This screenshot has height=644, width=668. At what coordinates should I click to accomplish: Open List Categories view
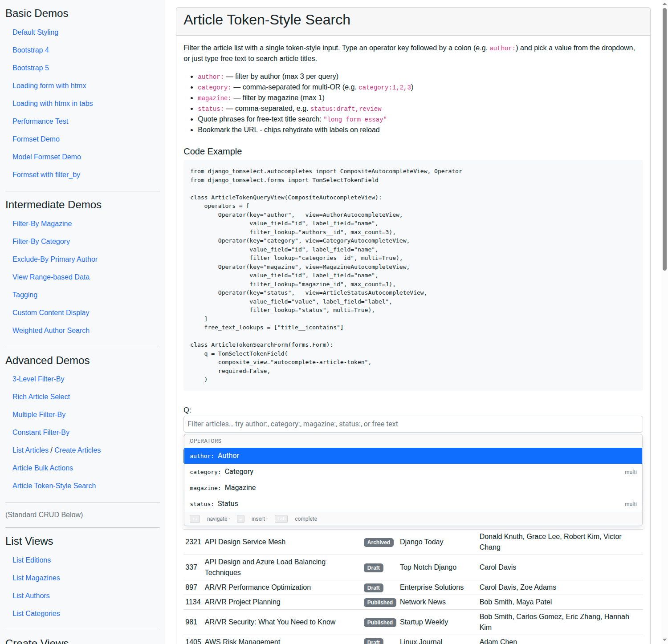click(x=36, y=613)
